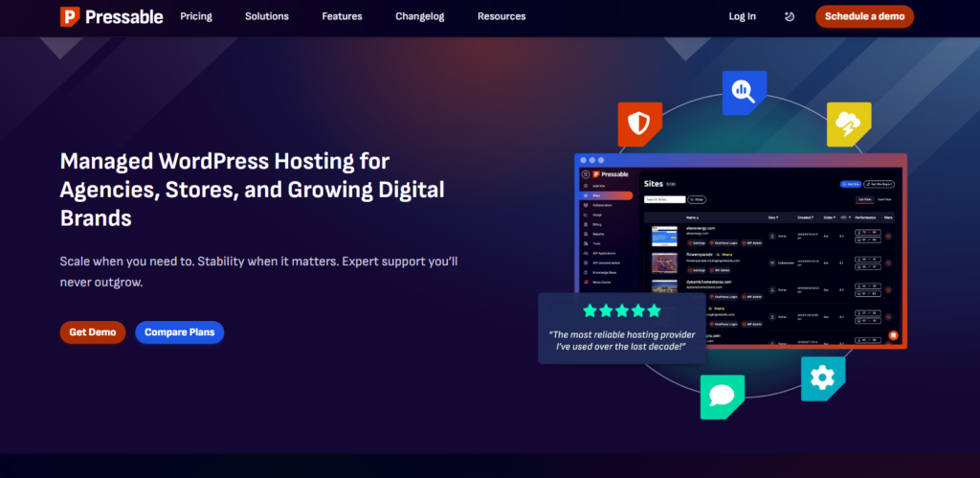Click the Filter button in dashboard preview

coord(697,199)
